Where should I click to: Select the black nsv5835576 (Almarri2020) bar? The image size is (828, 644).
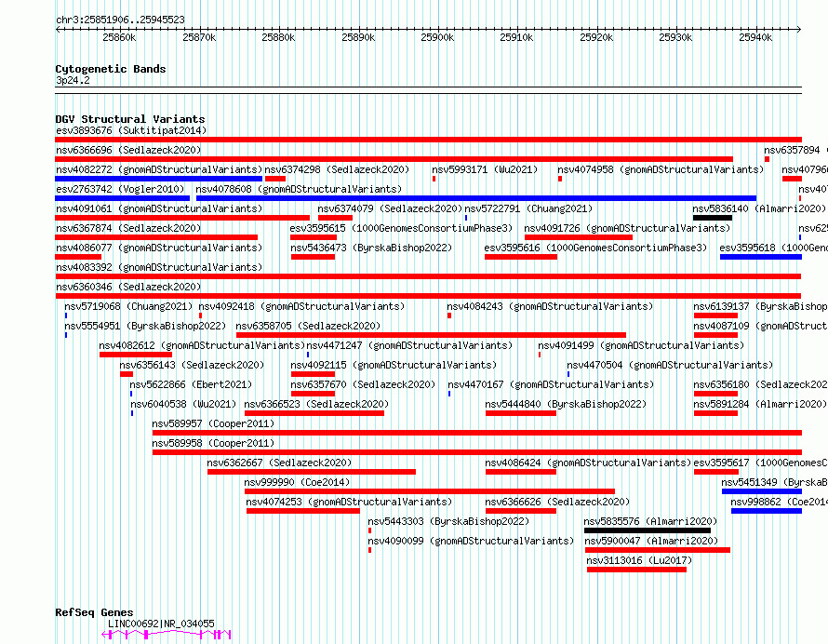point(648,530)
